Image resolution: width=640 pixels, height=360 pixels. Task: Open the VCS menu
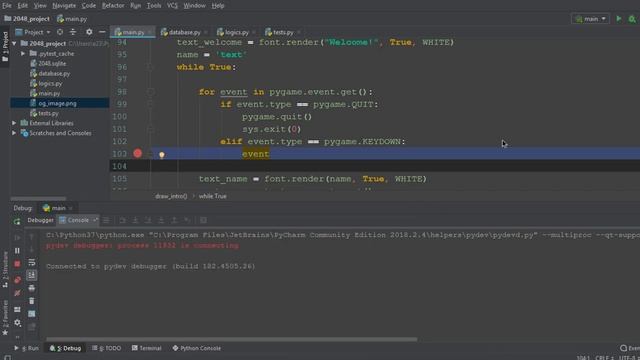click(172, 6)
